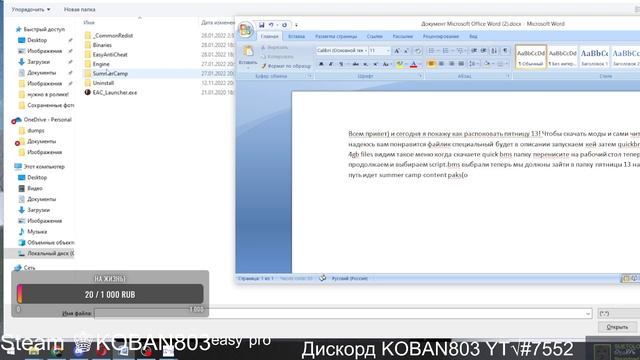Select EAC_Launcher.exe file in Explorer

tap(111, 93)
